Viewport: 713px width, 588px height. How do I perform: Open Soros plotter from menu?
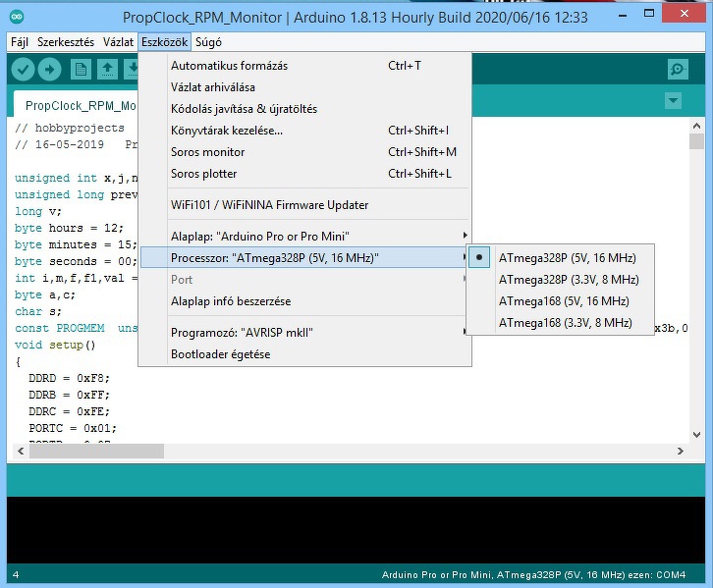304,174
